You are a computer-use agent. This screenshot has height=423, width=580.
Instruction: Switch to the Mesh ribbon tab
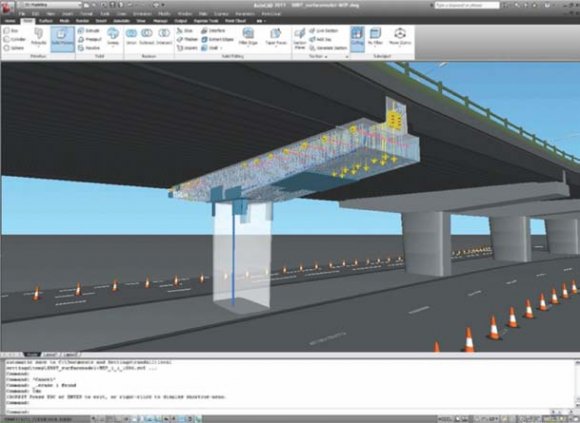[64, 21]
